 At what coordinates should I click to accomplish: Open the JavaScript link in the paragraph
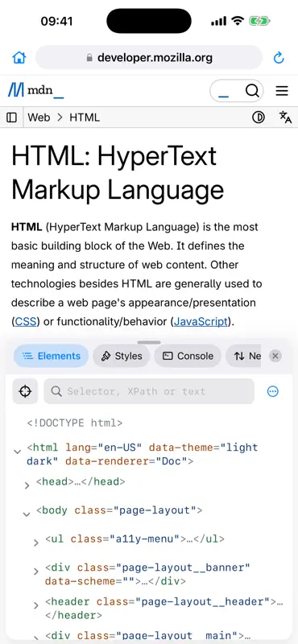click(x=201, y=321)
